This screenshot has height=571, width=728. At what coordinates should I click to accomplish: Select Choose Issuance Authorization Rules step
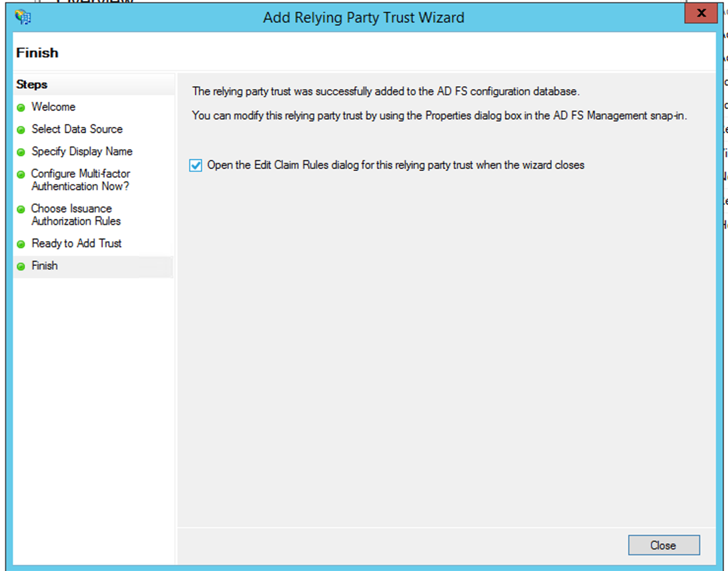point(76,214)
